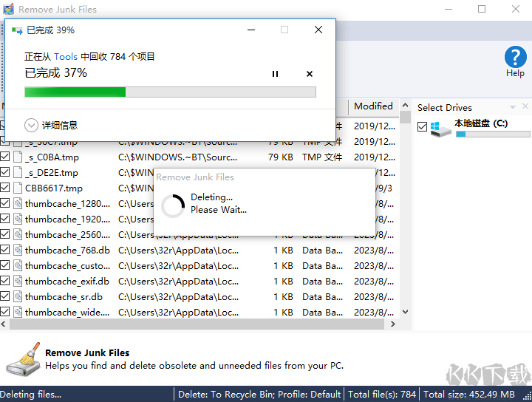532x402 pixels.
Task: Click Data Ba... type of thumbcache_sr.db
Action: pyautogui.click(x=322, y=297)
